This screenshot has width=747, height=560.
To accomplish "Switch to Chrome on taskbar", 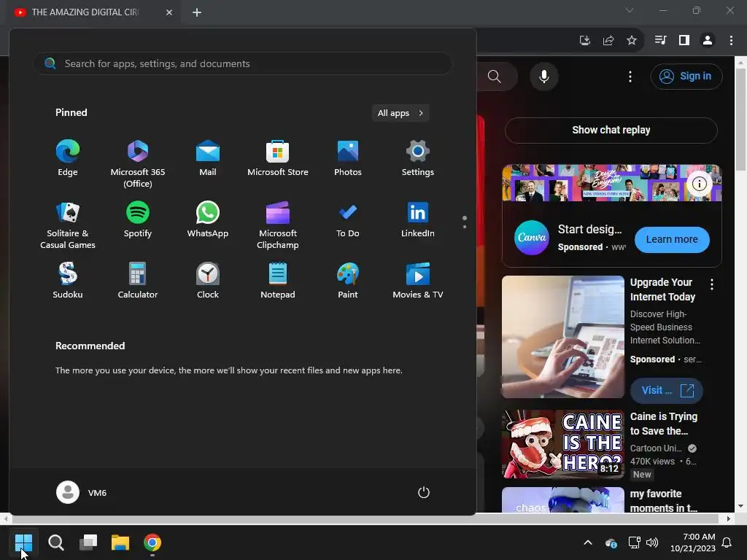I will [152, 542].
